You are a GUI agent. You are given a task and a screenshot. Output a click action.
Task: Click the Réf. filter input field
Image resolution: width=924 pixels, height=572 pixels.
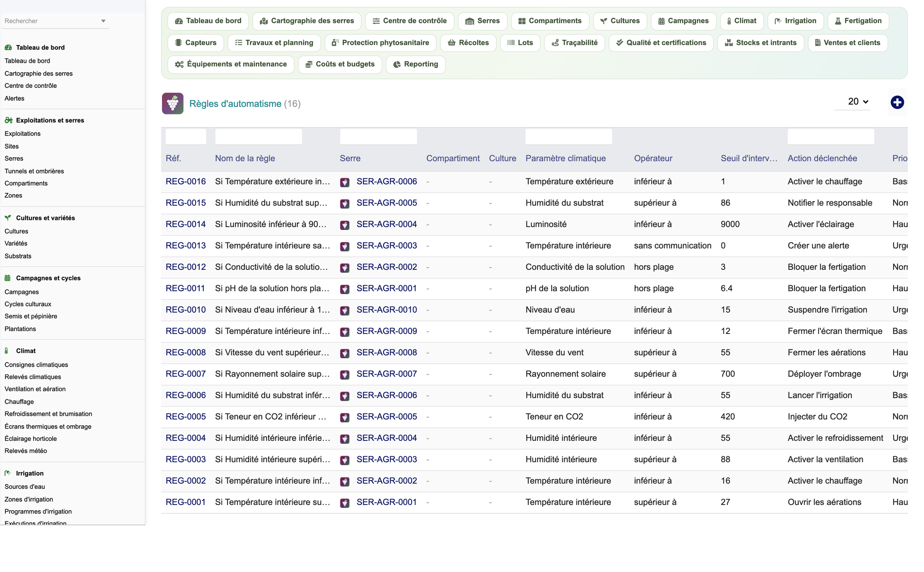(x=186, y=137)
